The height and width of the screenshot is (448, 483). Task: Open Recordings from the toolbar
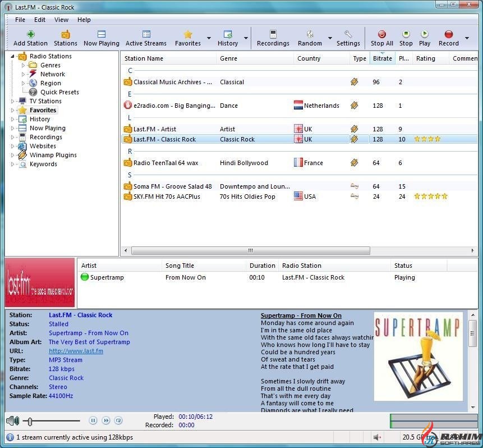point(273,38)
